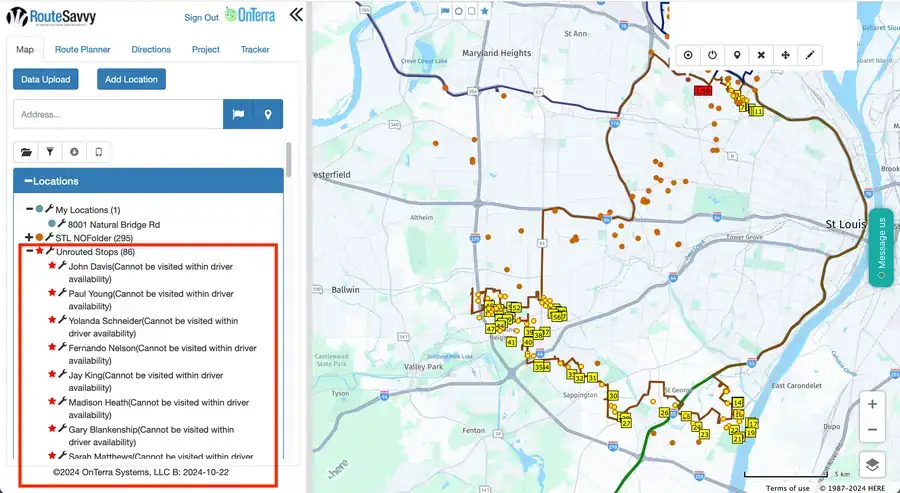Toggle the square marker filter on map

471,11
